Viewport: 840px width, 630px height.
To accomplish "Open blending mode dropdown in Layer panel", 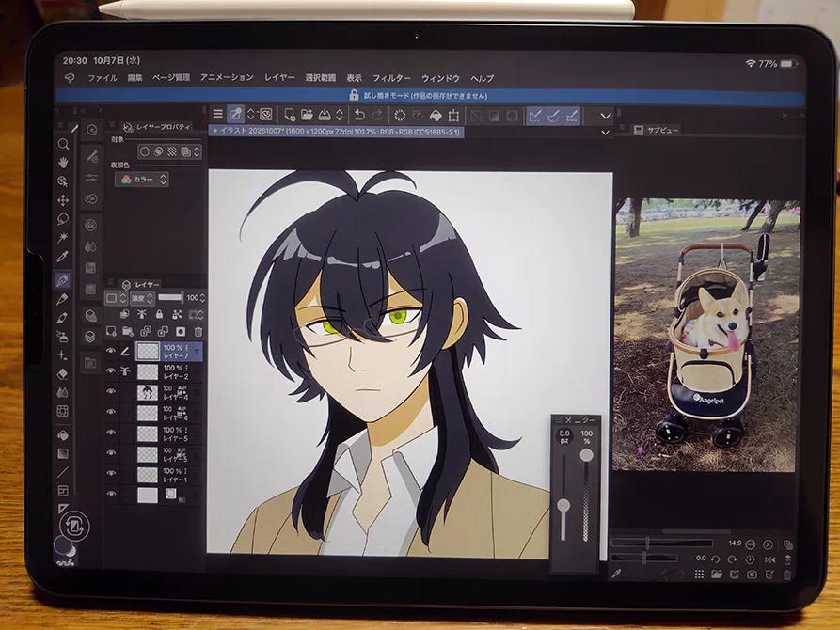I will 142,298.
